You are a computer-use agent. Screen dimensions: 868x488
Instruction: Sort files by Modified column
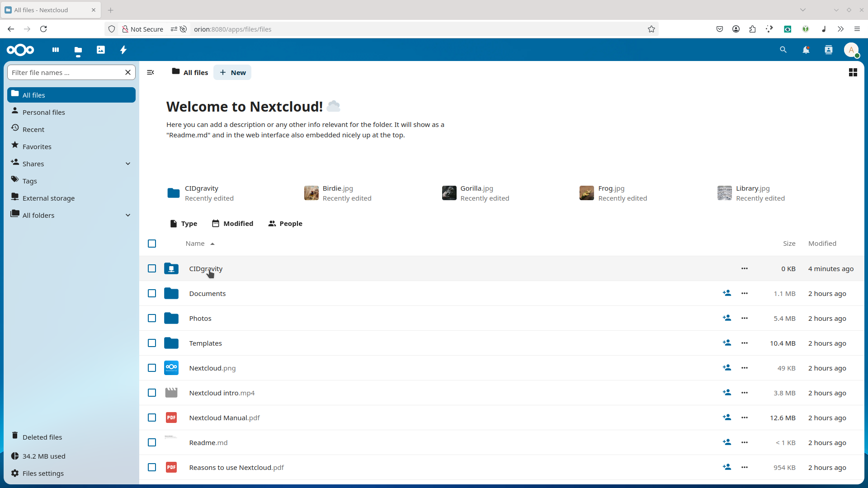click(x=822, y=244)
